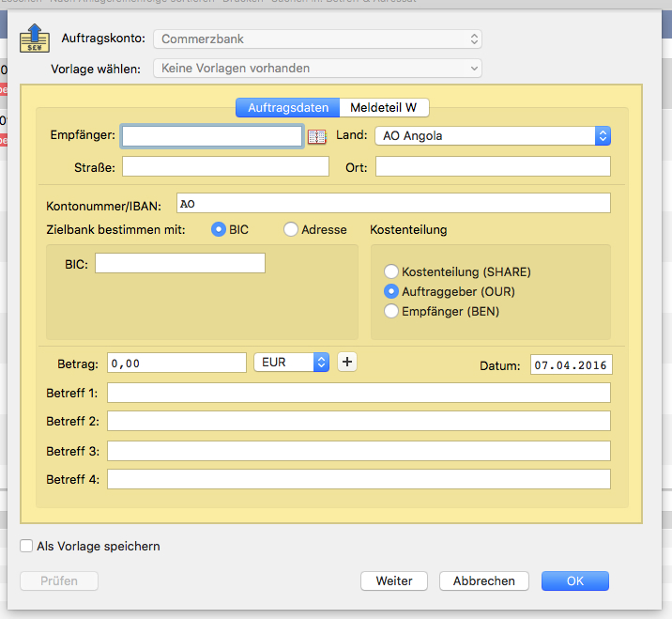Image resolution: width=672 pixels, height=619 pixels.
Task: Click the plus button next to currency
Action: point(346,362)
